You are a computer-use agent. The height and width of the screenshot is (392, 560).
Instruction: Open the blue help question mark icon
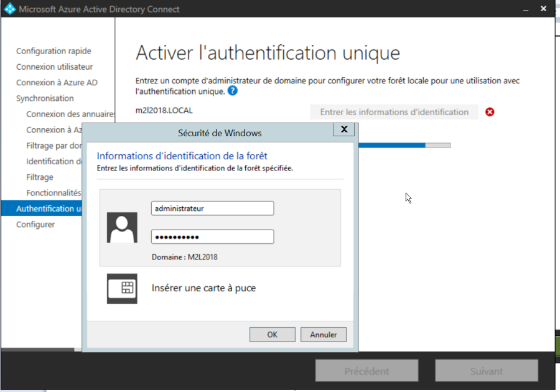(233, 91)
